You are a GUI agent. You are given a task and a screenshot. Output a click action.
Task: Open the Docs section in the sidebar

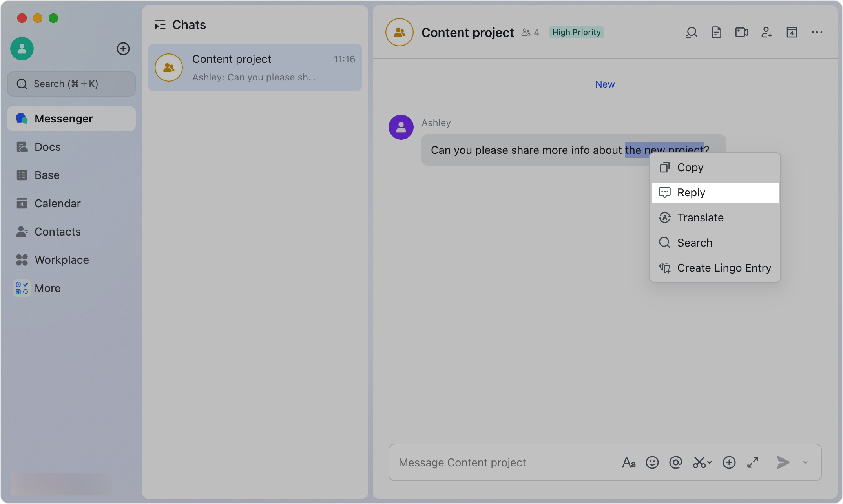[x=47, y=146]
